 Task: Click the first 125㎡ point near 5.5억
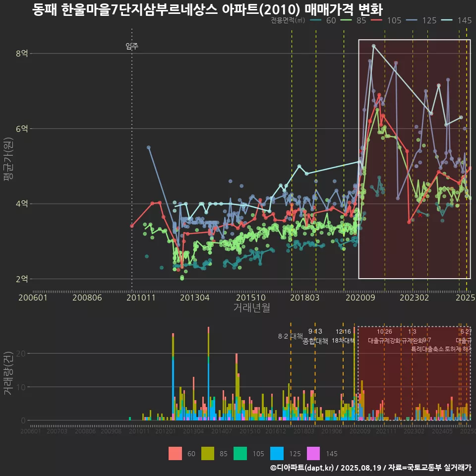click(x=148, y=148)
